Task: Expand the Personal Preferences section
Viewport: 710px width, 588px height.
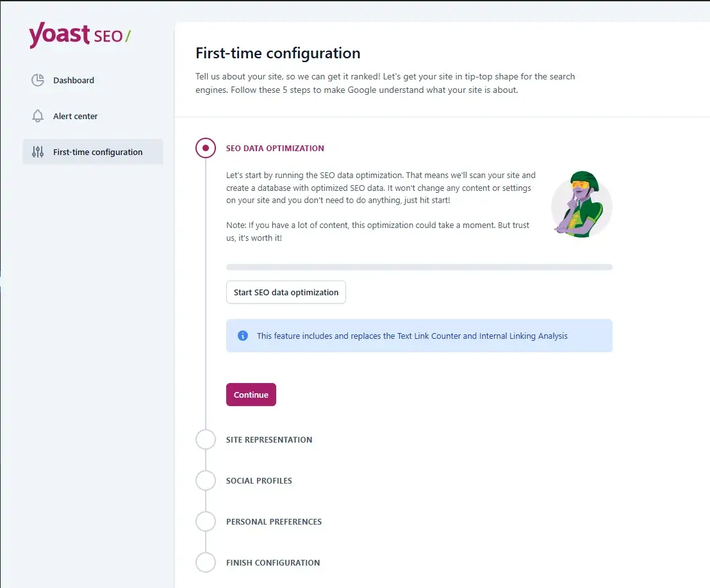Action: pos(274,522)
